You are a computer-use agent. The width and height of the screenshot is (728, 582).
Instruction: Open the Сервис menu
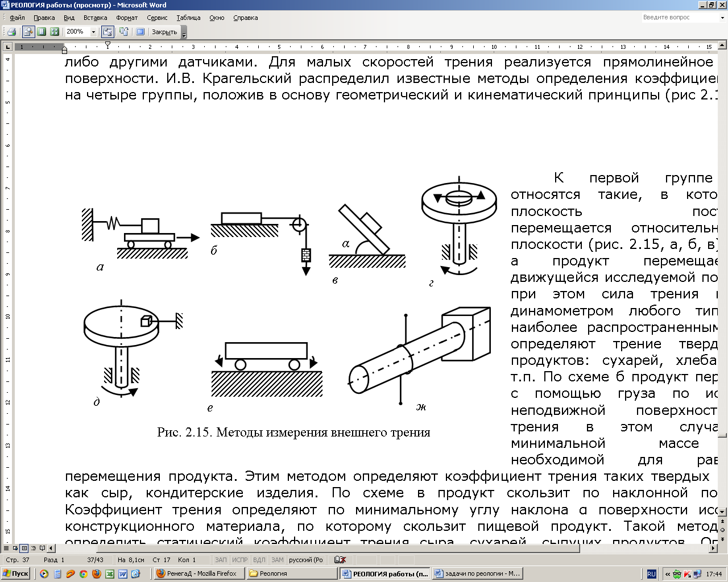[x=157, y=18]
